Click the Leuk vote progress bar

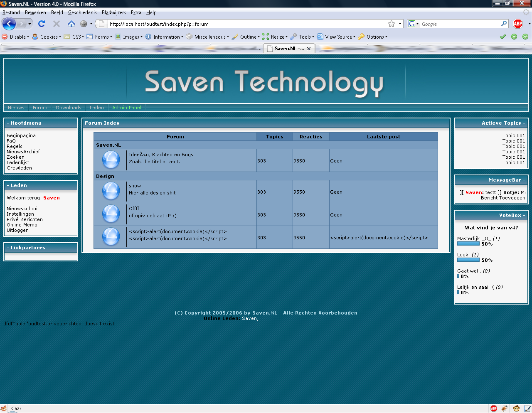pyautogui.click(x=468, y=260)
